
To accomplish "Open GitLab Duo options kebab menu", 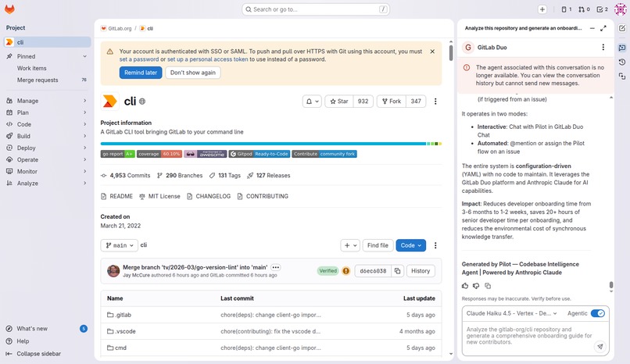I will [603, 48].
